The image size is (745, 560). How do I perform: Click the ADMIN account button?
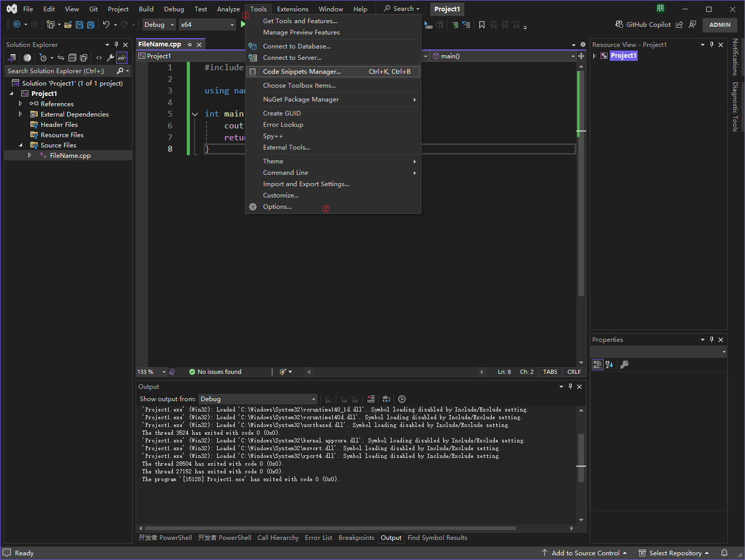point(720,24)
